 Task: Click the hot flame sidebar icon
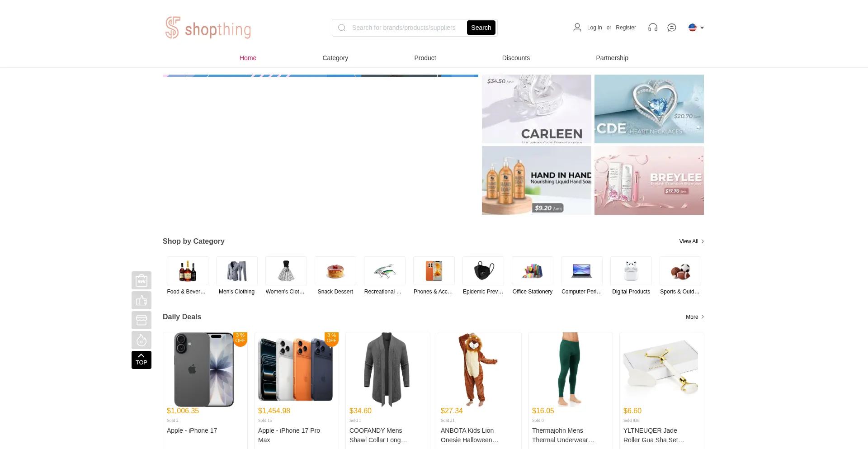click(x=142, y=340)
